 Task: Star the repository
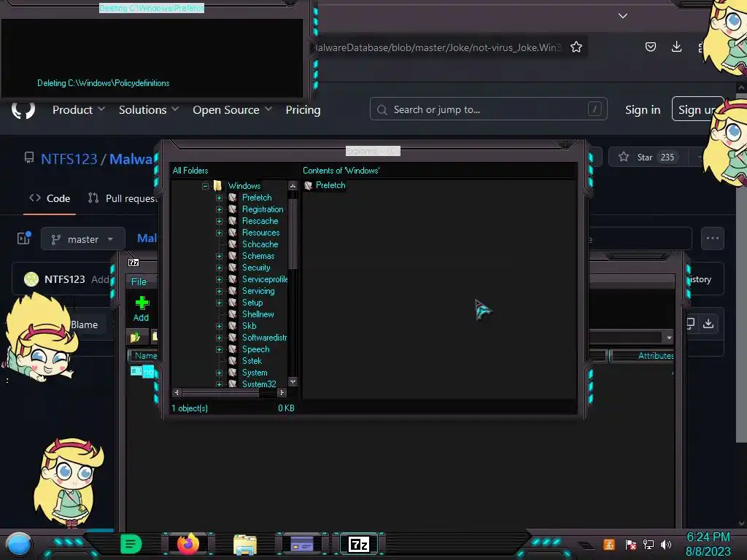click(648, 157)
